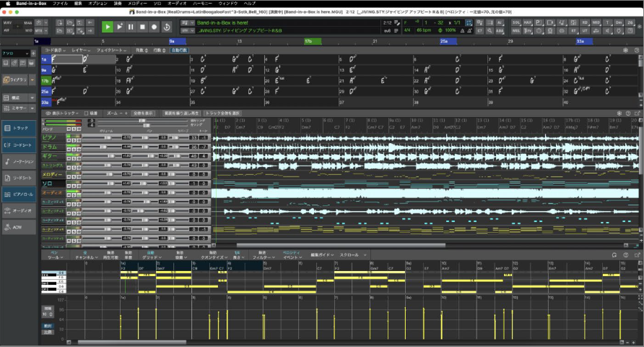The image size is (644, 347).
Task: Open the Apple menu
Action: coord(7,4)
